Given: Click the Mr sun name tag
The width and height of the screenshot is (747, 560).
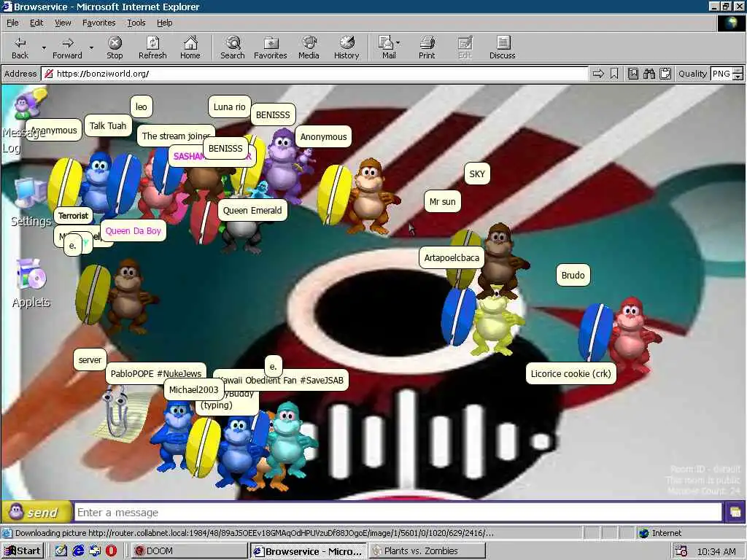Looking at the screenshot, I should coord(442,201).
